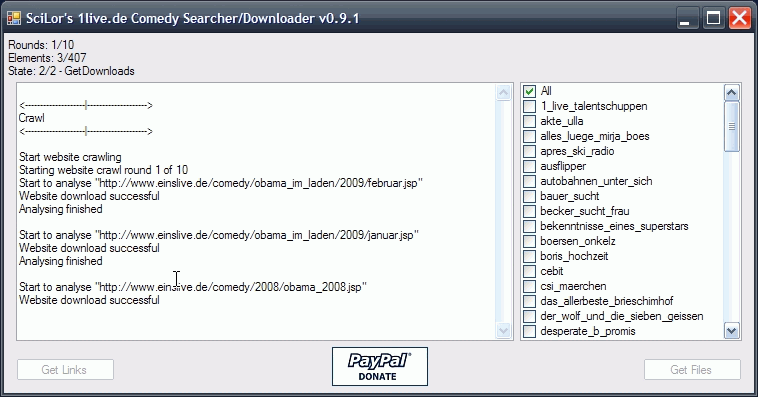Tick das_allerbeste_brieschimhof checkbox

pyautogui.click(x=530, y=301)
